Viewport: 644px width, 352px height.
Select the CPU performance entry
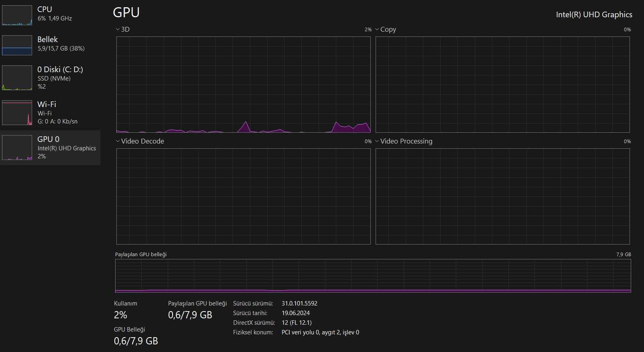click(50, 15)
